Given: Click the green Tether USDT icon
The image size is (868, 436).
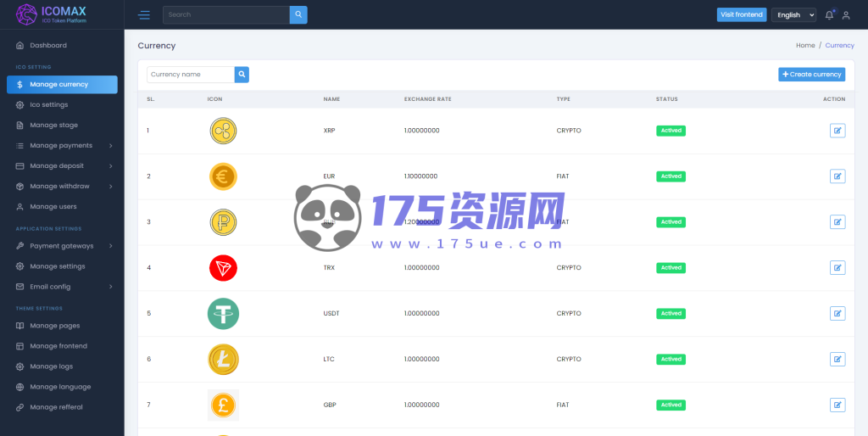Looking at the screenshot, I should [x=223, y=314].
